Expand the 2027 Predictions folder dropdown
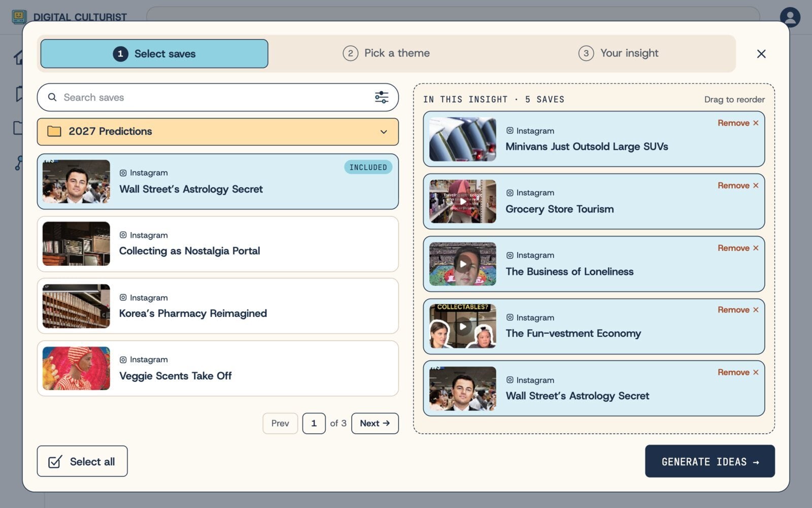812x508 pixels. pyautogui.click(x=384, y=132)
